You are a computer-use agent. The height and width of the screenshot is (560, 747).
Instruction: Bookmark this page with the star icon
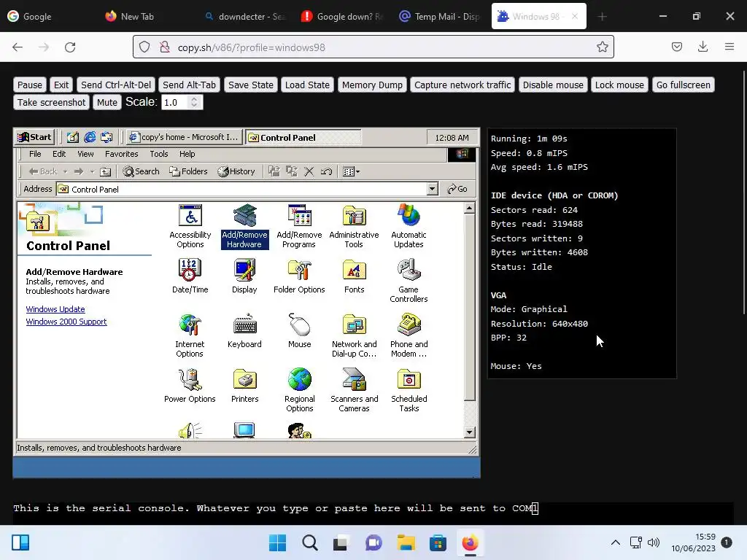pyautogui.click(x=602, y=47)
